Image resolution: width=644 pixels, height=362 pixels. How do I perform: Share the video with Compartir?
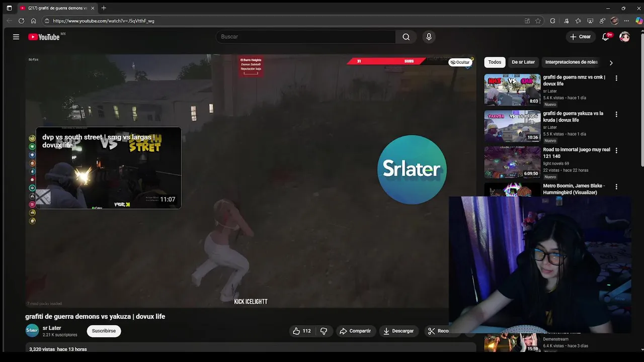coord(355,331)
